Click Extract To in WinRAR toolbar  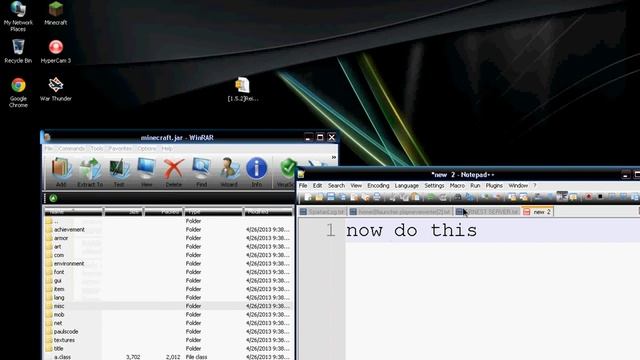[90, 173]
